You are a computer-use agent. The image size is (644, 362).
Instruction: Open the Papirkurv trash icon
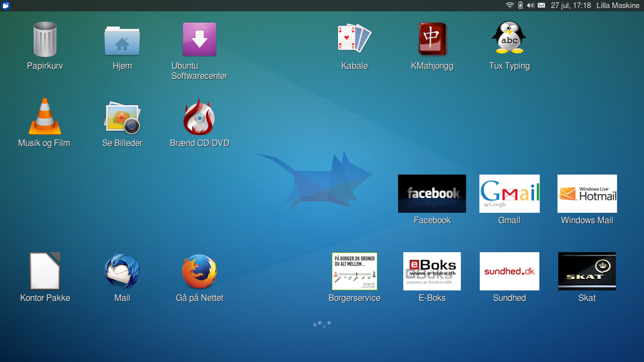pos(45,40)
